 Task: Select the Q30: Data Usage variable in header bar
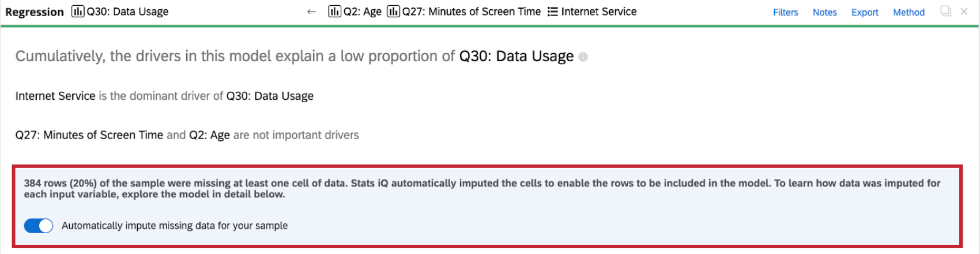pos(127,12)
